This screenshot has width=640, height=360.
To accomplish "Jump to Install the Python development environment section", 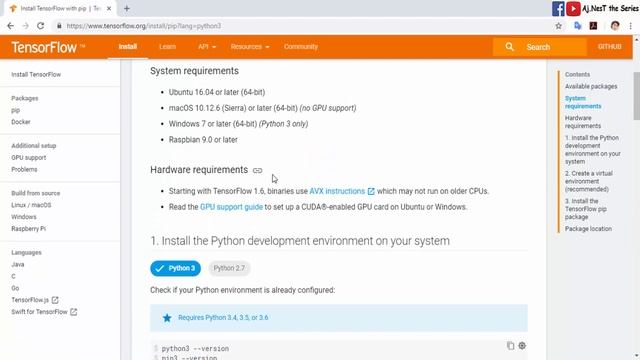I will (593, 150).
